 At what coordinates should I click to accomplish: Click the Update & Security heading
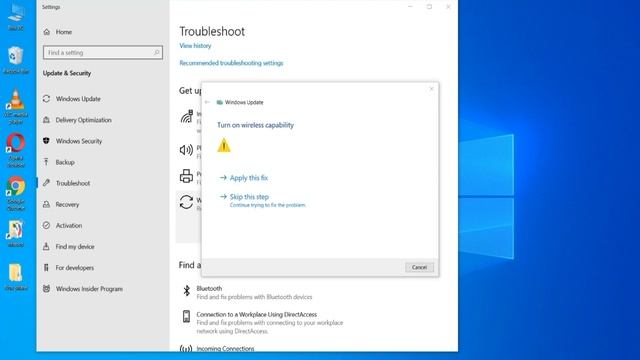point(67,73)
